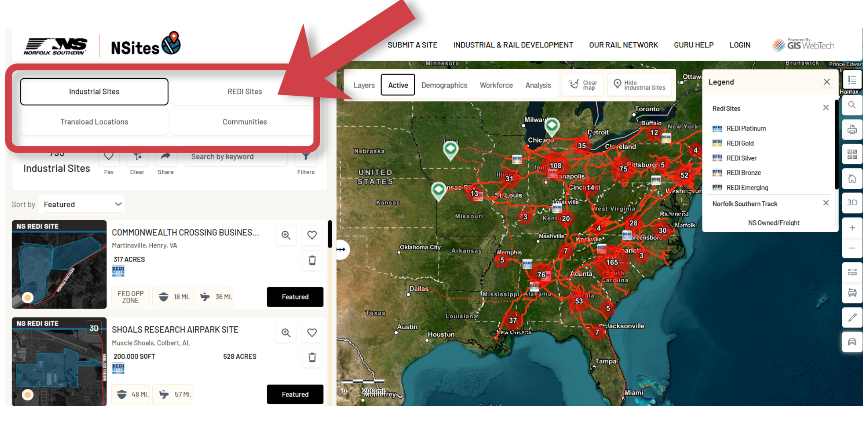Favorite Commonwealth Crossing site with heart
The image size is (868, 434).
pos(312,235)
